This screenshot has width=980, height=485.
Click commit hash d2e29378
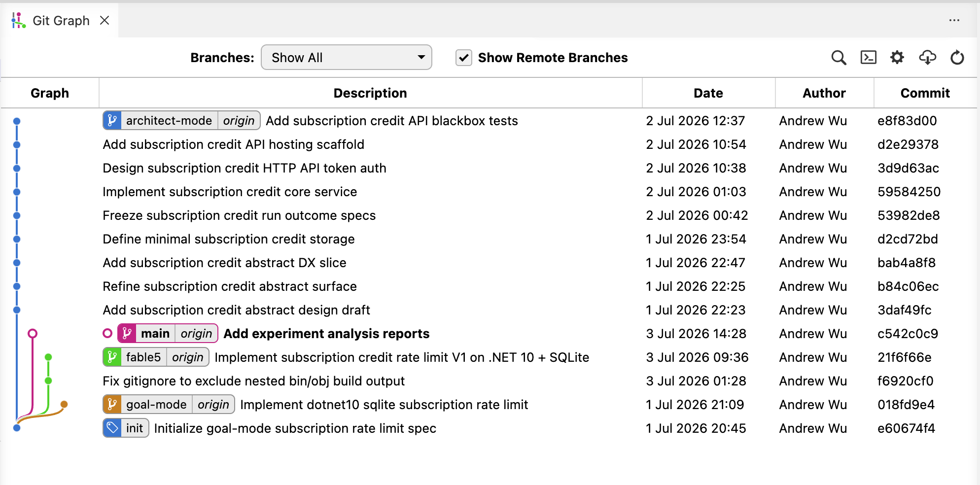[x=908, y=144]
